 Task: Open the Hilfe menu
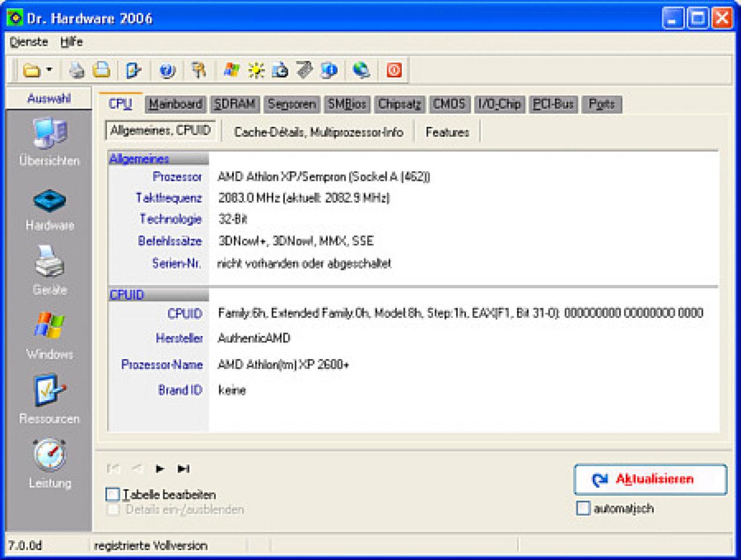coord(71,42)
